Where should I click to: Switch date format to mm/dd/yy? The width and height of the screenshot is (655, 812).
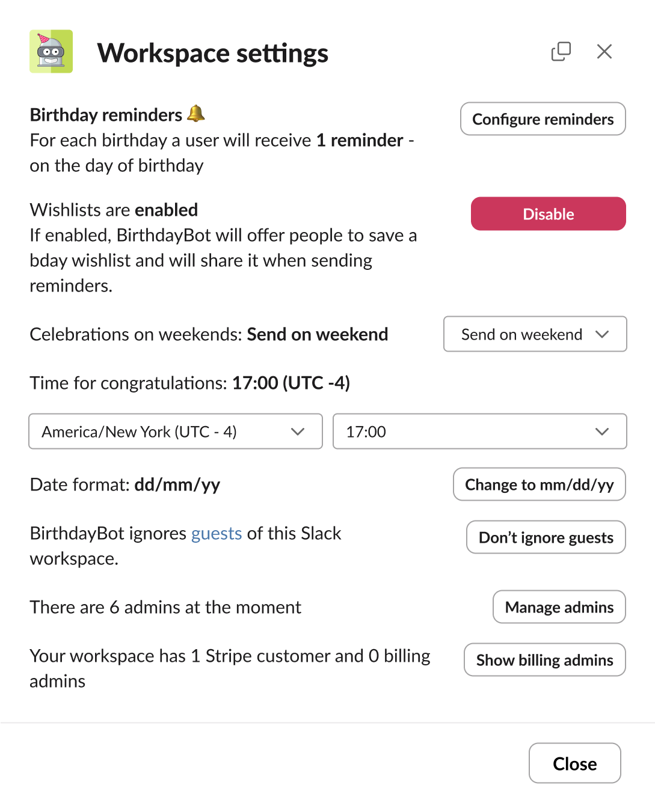(x=539, y=484)
